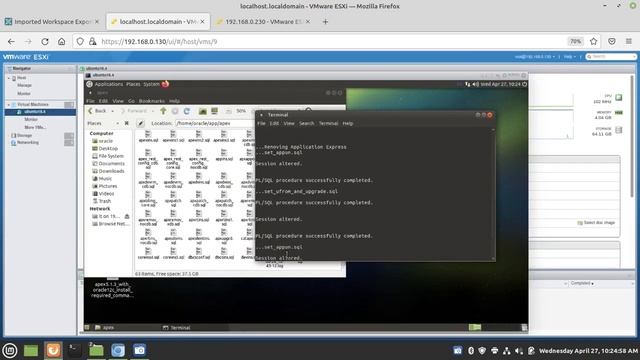
Task: Open host taskbar screenshot camera icon
Action: pyautogui.click(x=139, y=350)
